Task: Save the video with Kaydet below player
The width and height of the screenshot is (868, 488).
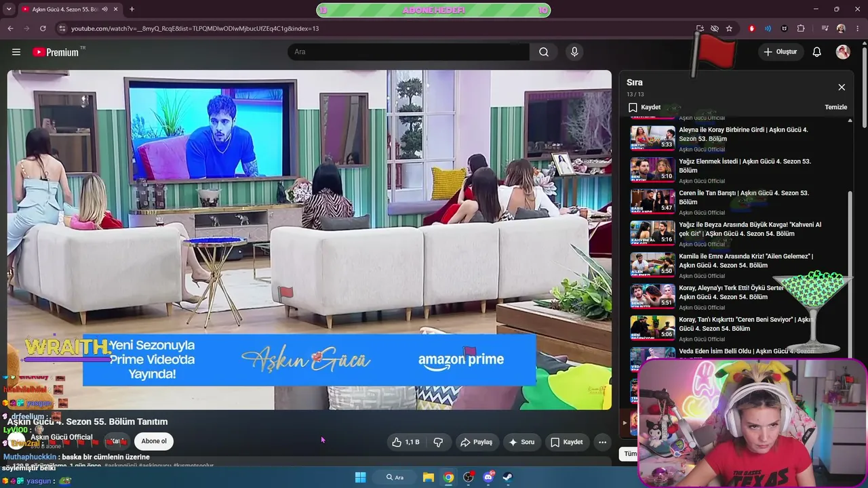Action: click(566, 442)
